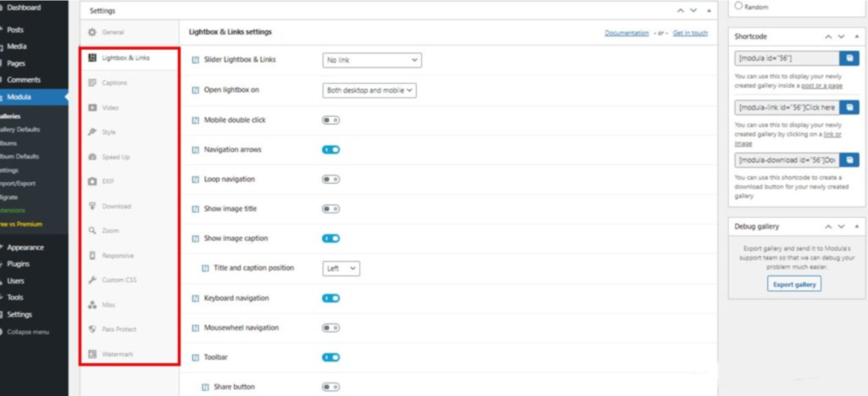Open the Documentation link

[626, 33]
